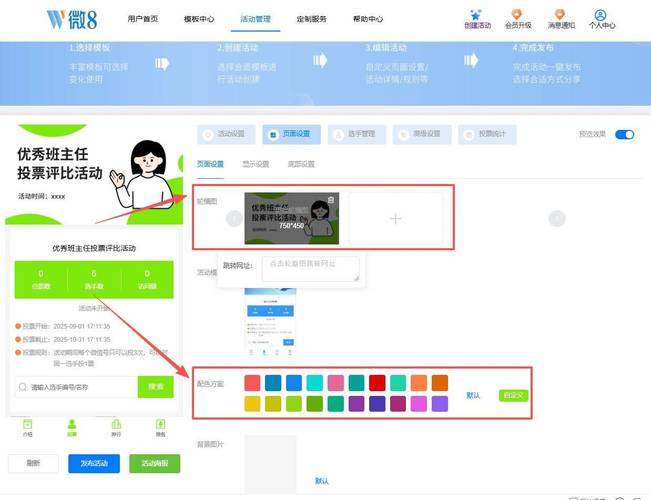Click the 介绍 icon in preview footer
The height and width of the screenshot is (500, 651).
click(27, 427)
